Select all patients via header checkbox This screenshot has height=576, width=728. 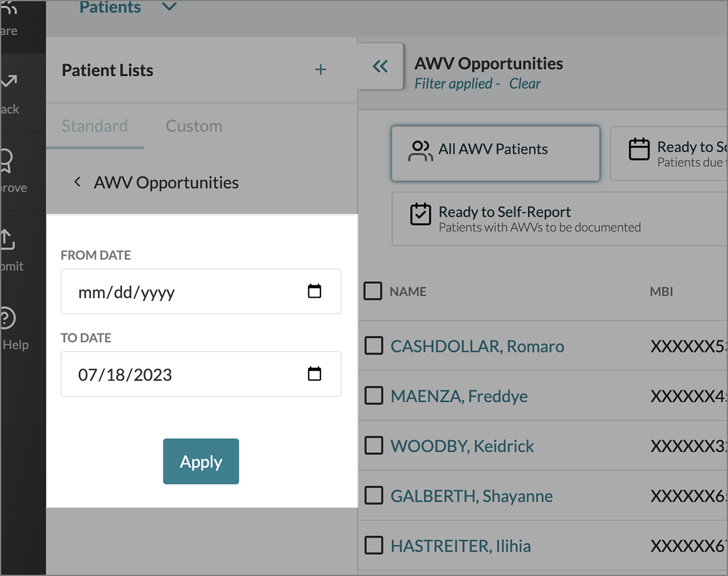click(373, 291)
